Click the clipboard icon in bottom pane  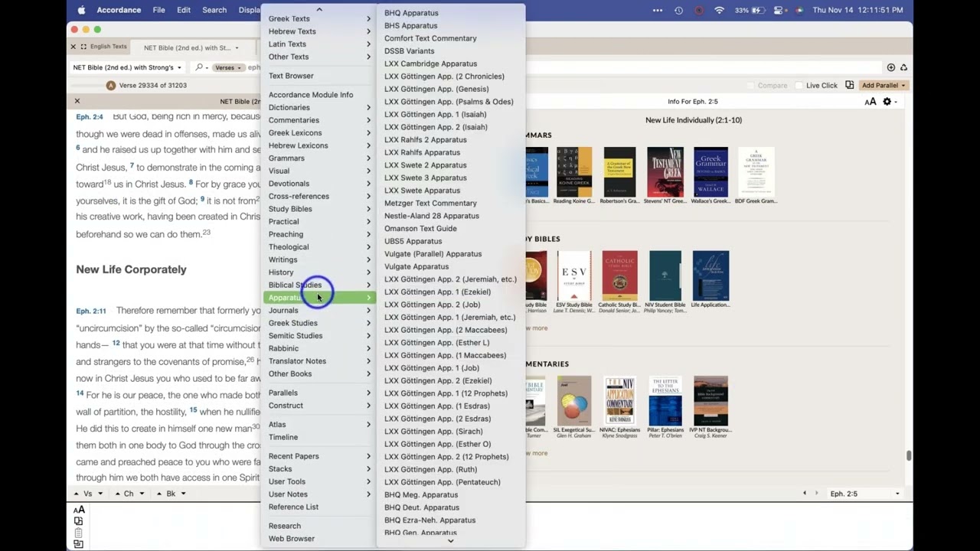78,533
